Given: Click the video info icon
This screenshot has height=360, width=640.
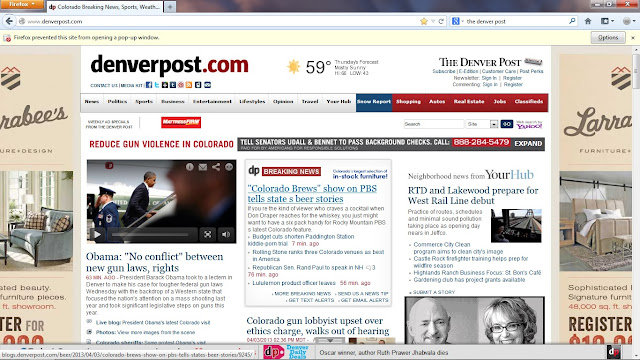Looking at the screenshot, I should [x=189, y=167].
